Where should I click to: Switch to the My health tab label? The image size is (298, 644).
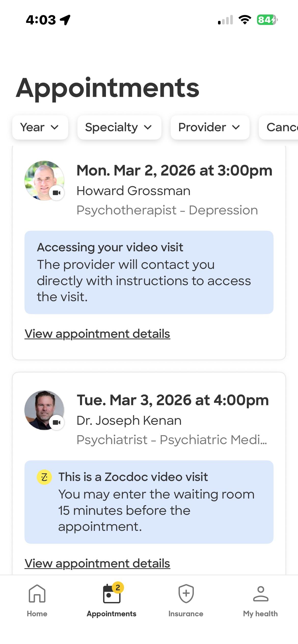click(x=260, y=614)
